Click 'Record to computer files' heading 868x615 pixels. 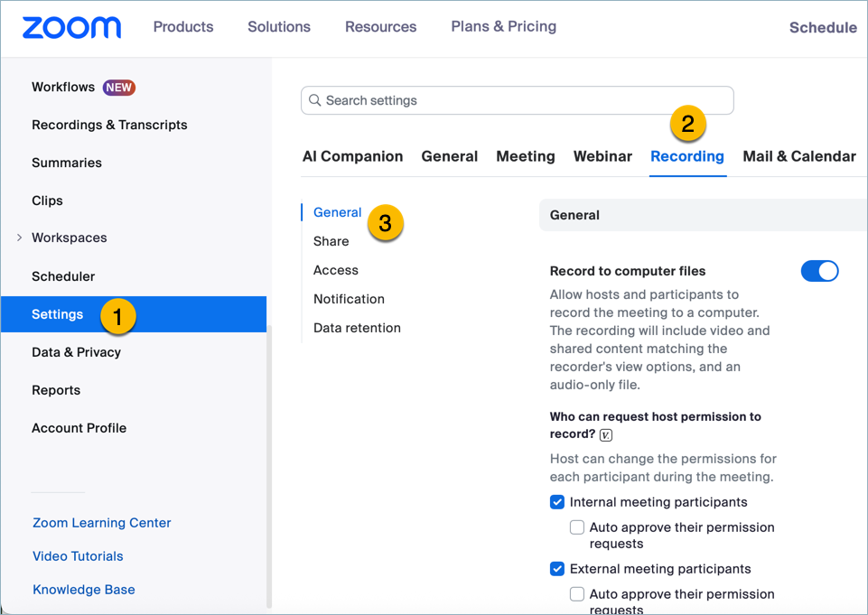(x=628, y=271)
